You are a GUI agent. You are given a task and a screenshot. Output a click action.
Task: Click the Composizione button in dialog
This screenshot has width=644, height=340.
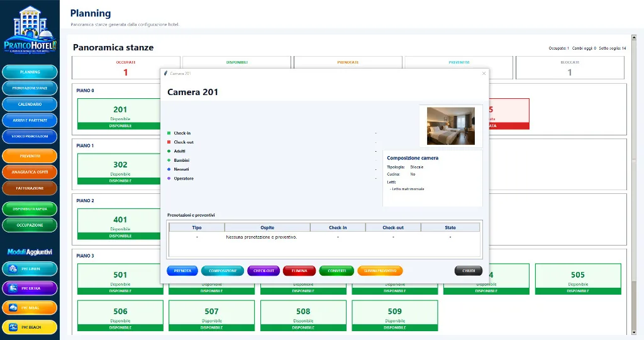coord(223,271)
